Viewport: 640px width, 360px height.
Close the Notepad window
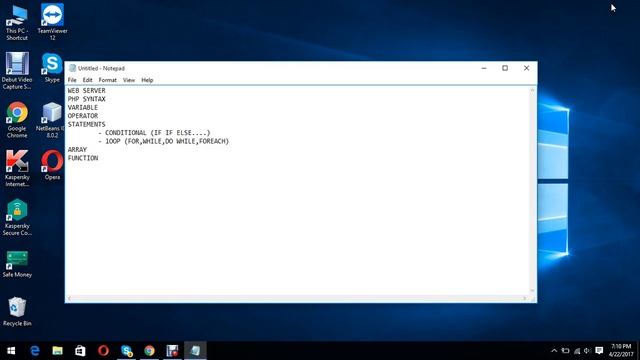coord(527,68)
